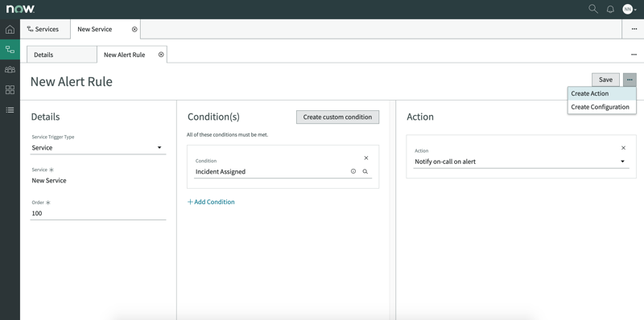644x320 pixels.
Task: Open the NN user avatar menu
Action: pyautogui.click(x=630, y=9)
